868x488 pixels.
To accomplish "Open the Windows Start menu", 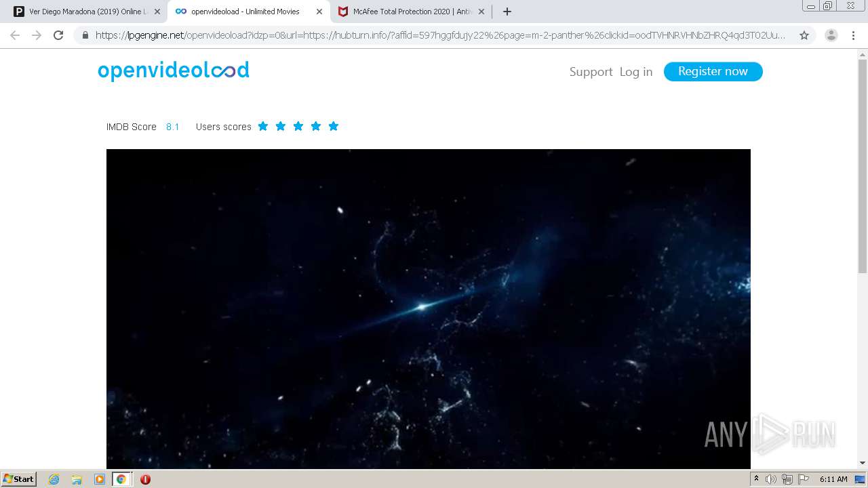I will (x=18, y=479).
